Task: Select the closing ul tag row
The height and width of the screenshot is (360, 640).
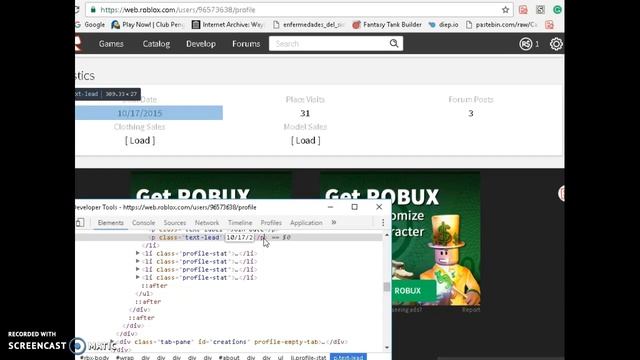Action: 144,293
